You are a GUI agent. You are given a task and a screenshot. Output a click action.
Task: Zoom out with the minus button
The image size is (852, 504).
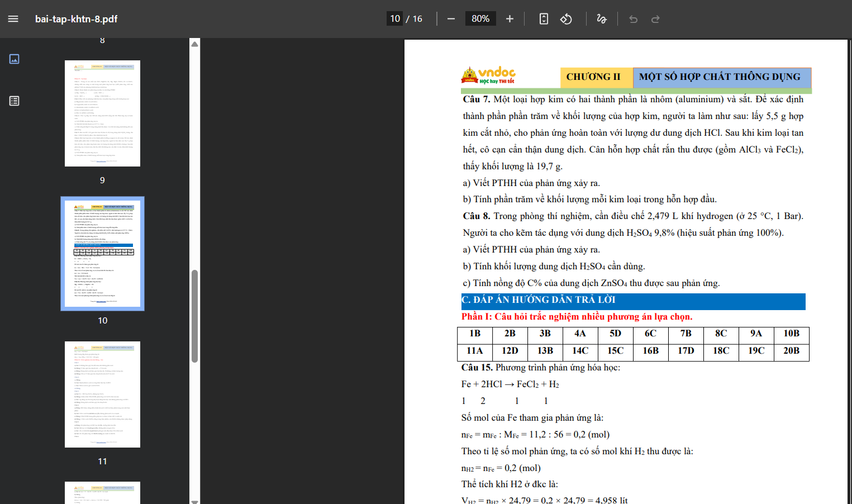tap(451, 19)
